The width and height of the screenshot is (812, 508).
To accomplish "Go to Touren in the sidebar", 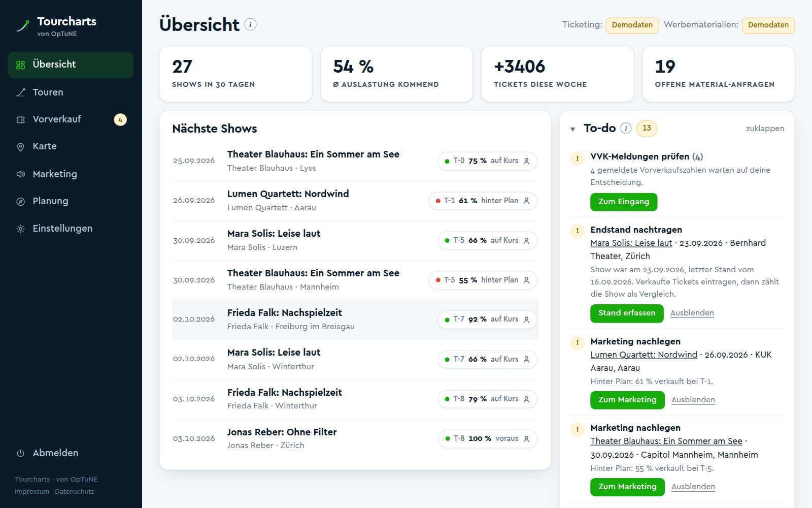I will (x=71, y=92).
